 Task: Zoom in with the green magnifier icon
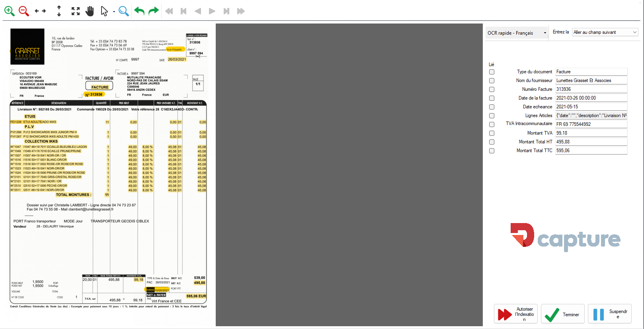tap(10, 11)
